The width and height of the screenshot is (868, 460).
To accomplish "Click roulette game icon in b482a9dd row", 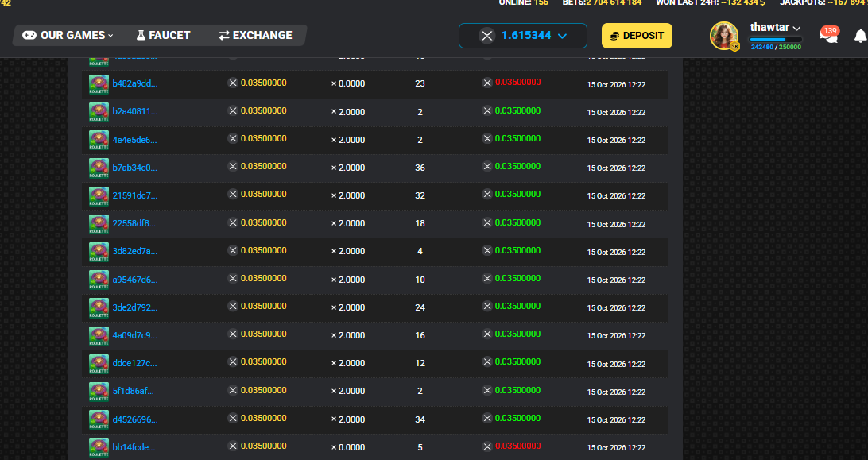I will pos(99,84).
